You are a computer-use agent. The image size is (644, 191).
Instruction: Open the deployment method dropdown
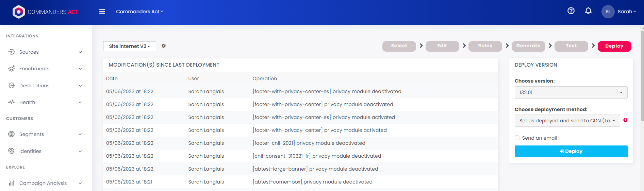tap(567, 121)
